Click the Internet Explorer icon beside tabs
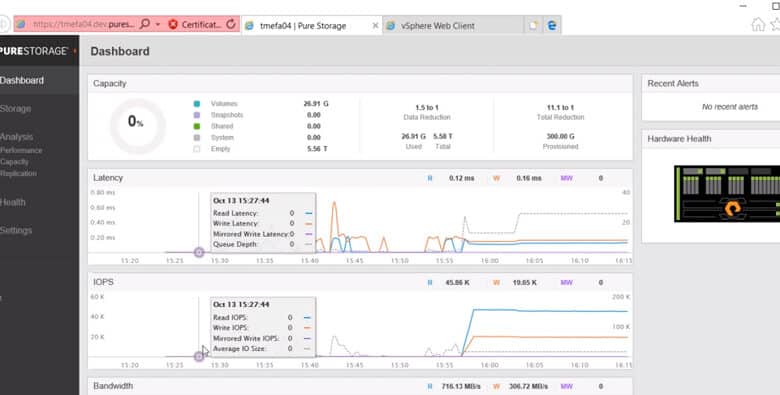780x395 pixels. [552, 25]
